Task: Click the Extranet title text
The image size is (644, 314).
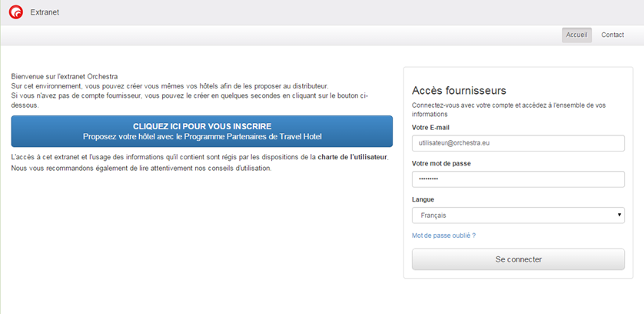Action: tap(45, 12)
